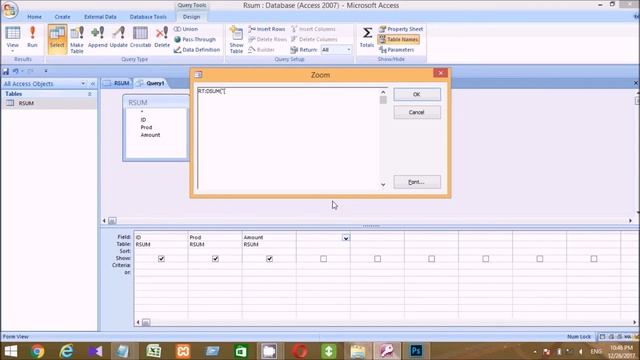Click the Union query option
The image size is (640, 360).
pyautogui.click(x=186, y=29)
